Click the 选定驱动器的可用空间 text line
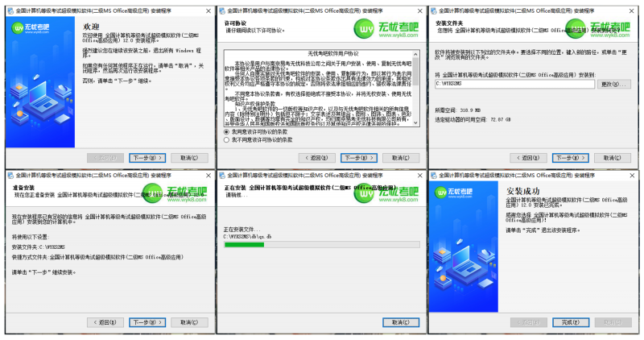 tap(473, 119)
